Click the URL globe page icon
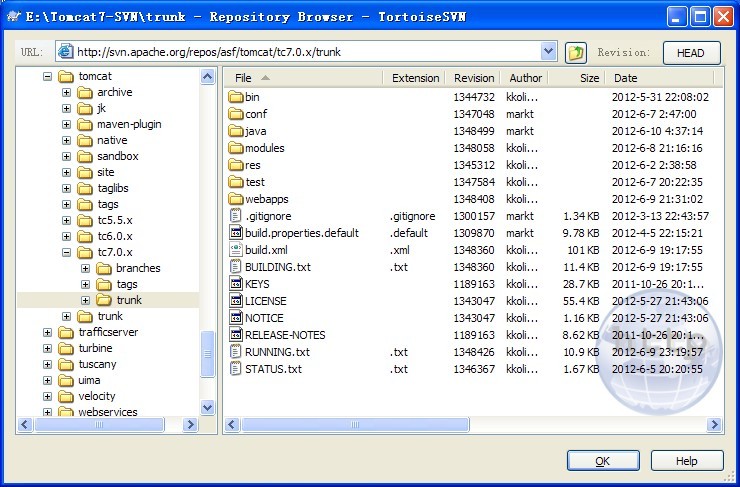740x487 pixels. [x=65, y=52]
